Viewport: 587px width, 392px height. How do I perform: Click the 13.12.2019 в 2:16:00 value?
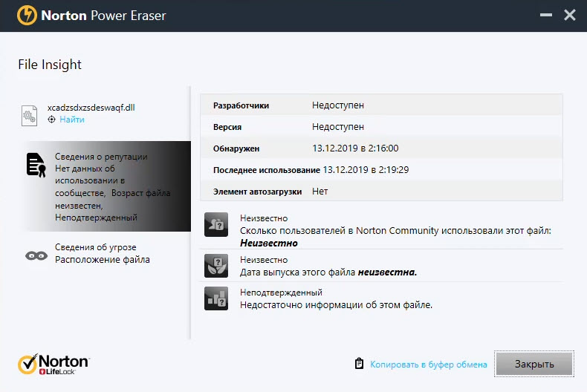[x=355, y=148]
